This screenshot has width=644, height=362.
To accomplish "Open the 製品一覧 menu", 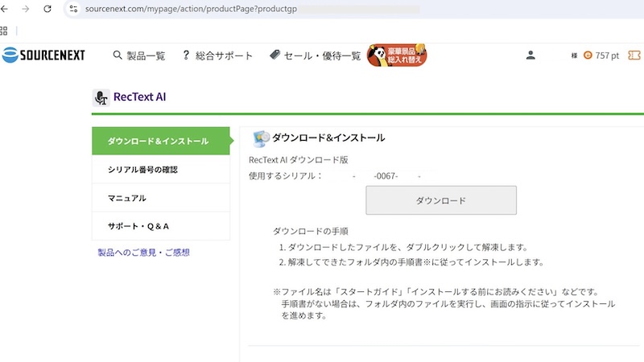I will point(139,56).
